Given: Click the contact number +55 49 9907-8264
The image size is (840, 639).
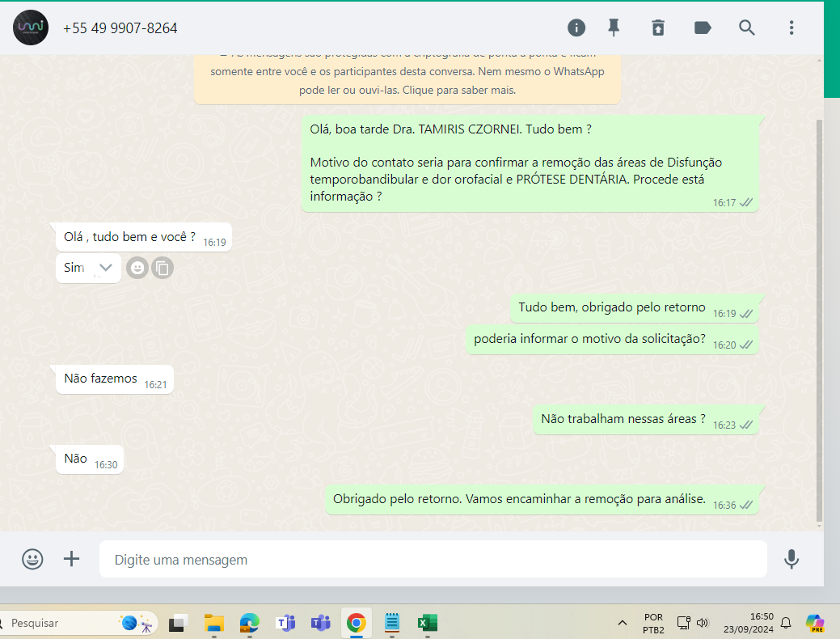Looking at the screenshot, I should click(x=120, y=28).
